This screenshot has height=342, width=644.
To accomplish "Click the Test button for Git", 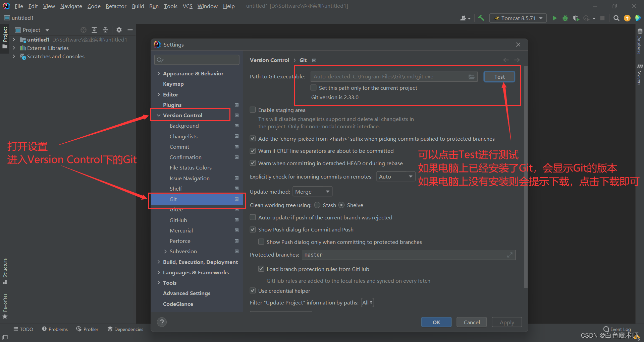I will tap(499, 77).
